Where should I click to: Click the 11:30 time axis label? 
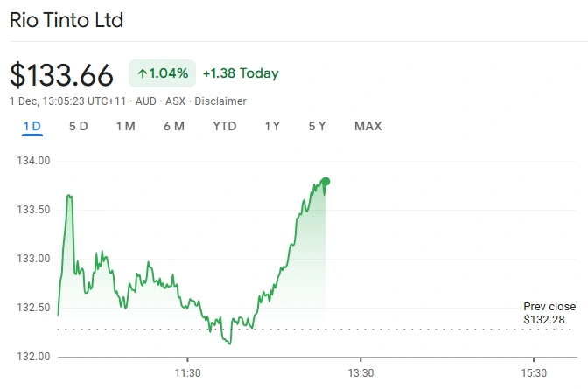point(188,372)
